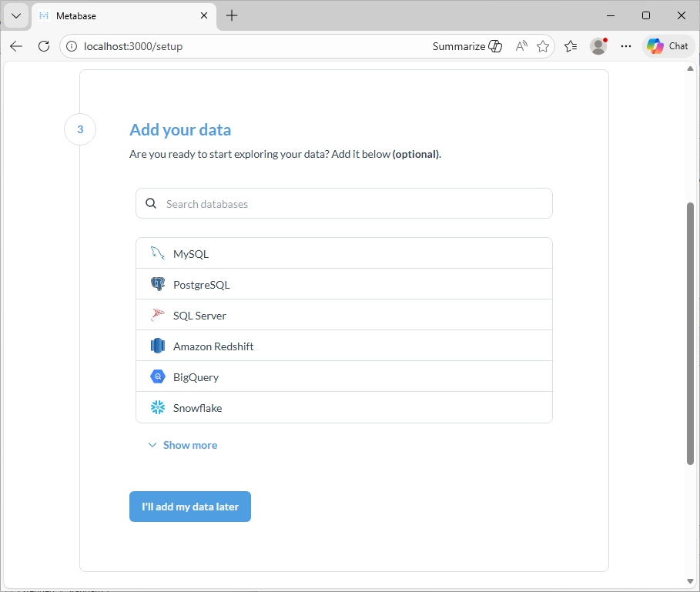Minimize the browser window
Viewport: 700px width, 592px height.
coord(611,15)
